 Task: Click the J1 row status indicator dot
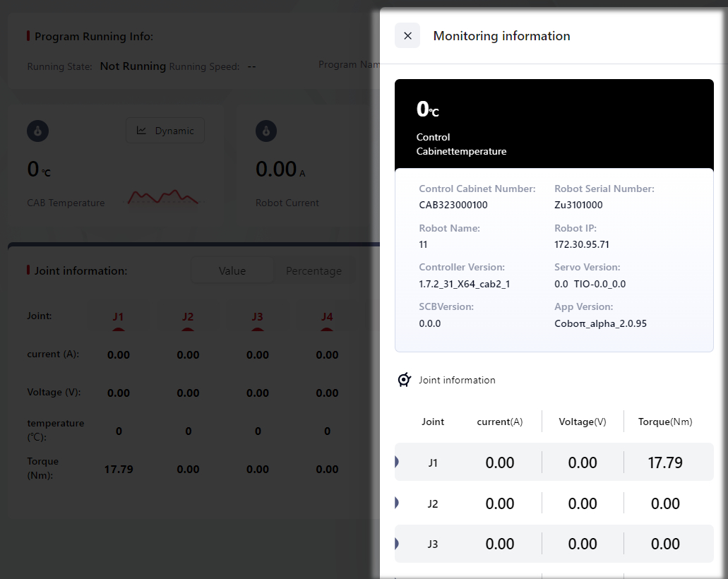click(x=396, y=462)
